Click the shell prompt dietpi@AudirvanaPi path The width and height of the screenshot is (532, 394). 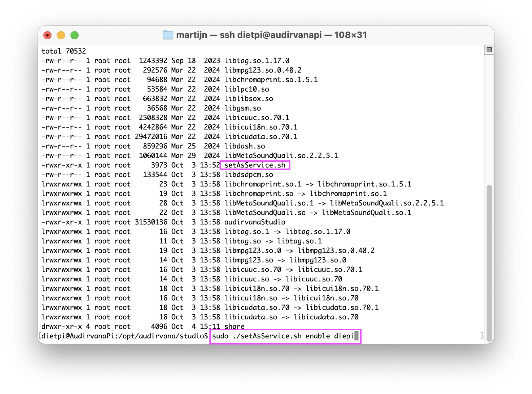(125, 336)
